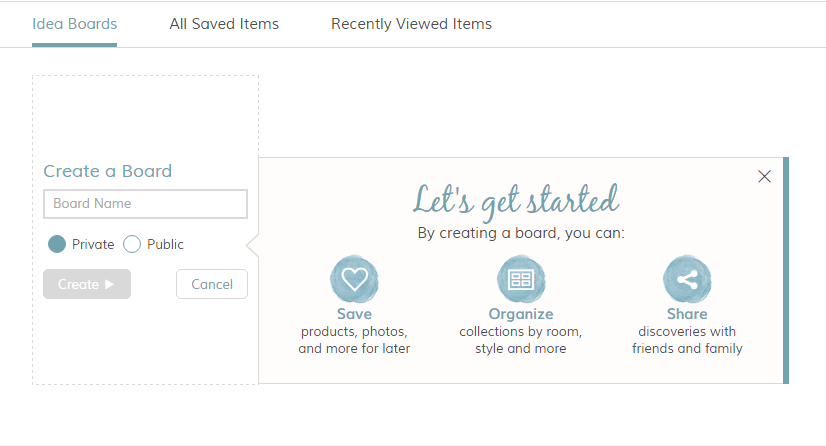Viewport: 826px width, 446px height.
Task: Click the Share network icon
Action: (687, 279)
